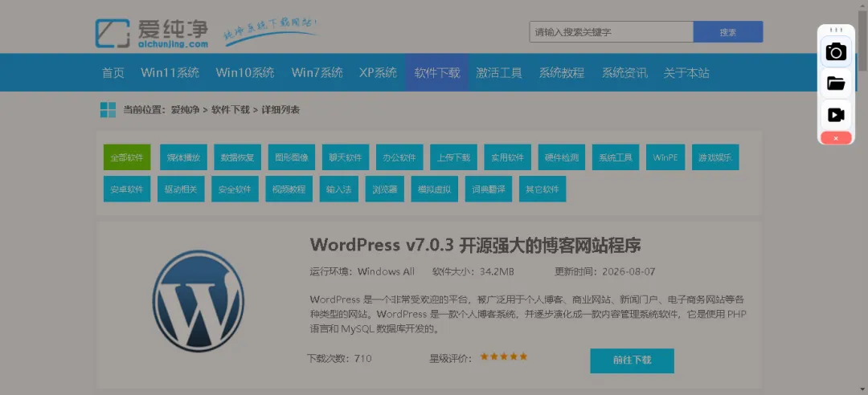This screenshot has width=868, height=395.
Task: Filter by 词典翻译 category
Action: tap(489, 189)
